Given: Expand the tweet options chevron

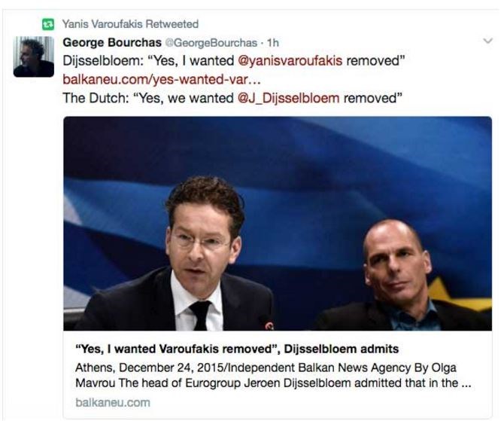Looking at the screenshot, I should coord(488,41).
